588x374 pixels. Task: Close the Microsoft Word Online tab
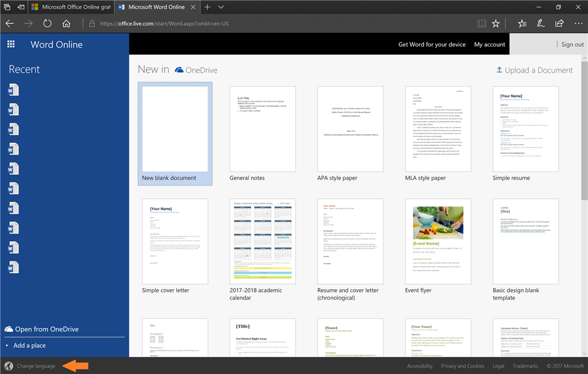(x=193, y=7)
